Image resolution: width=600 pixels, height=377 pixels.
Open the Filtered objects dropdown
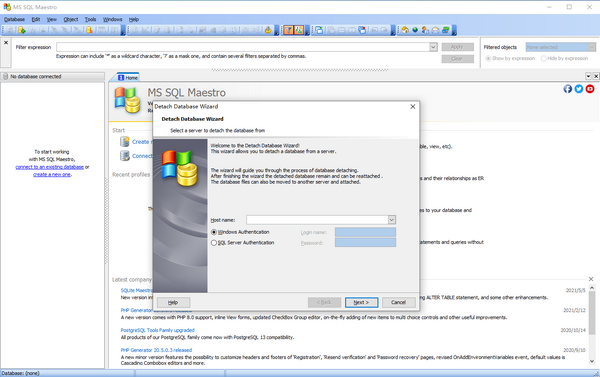coord(561,47)
